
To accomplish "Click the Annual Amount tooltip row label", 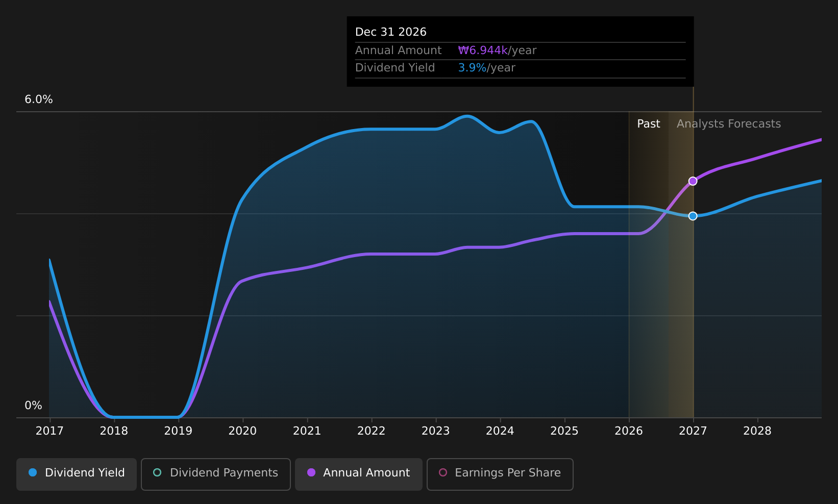I will (398, 51).
